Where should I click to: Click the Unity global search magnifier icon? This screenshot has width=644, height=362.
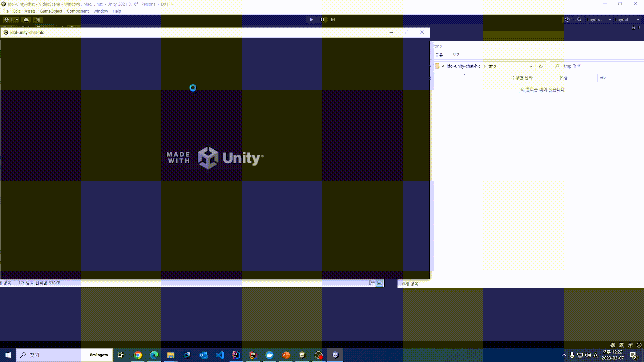579,20
